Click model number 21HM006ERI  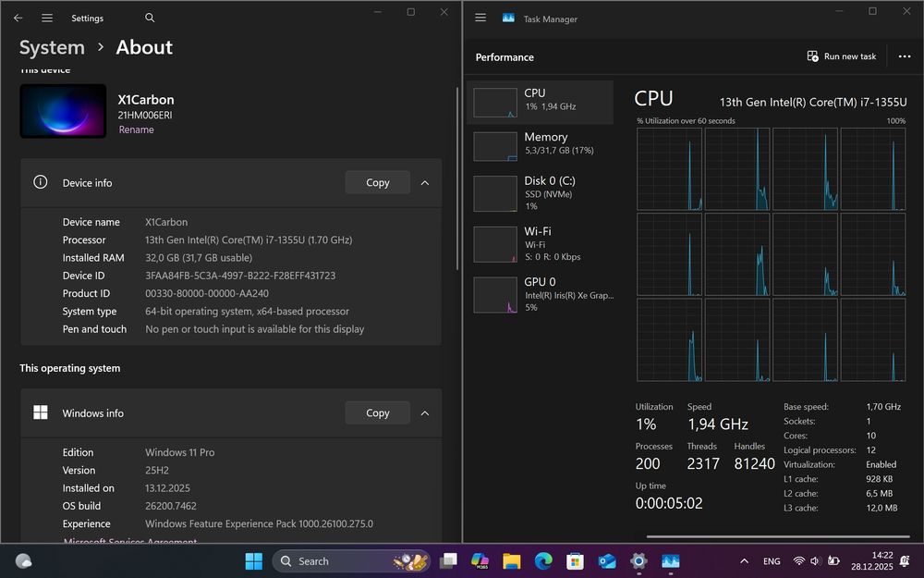point(145,115)
